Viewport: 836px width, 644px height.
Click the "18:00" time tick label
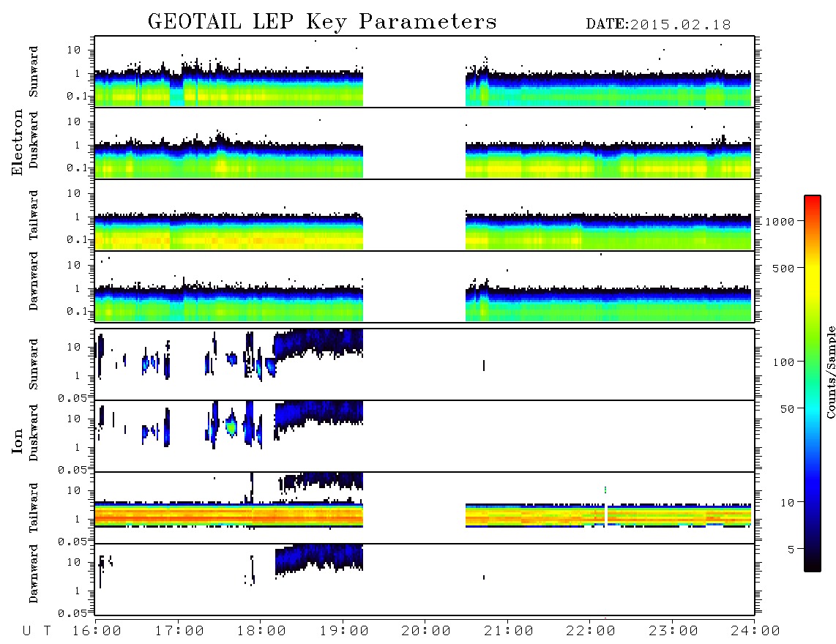tap(261, 632)
